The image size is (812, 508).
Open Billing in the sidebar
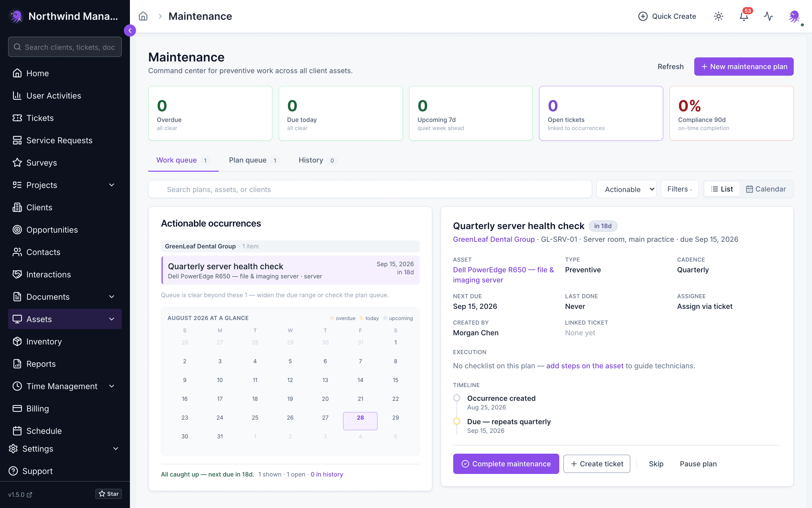(x=65, y=408)
